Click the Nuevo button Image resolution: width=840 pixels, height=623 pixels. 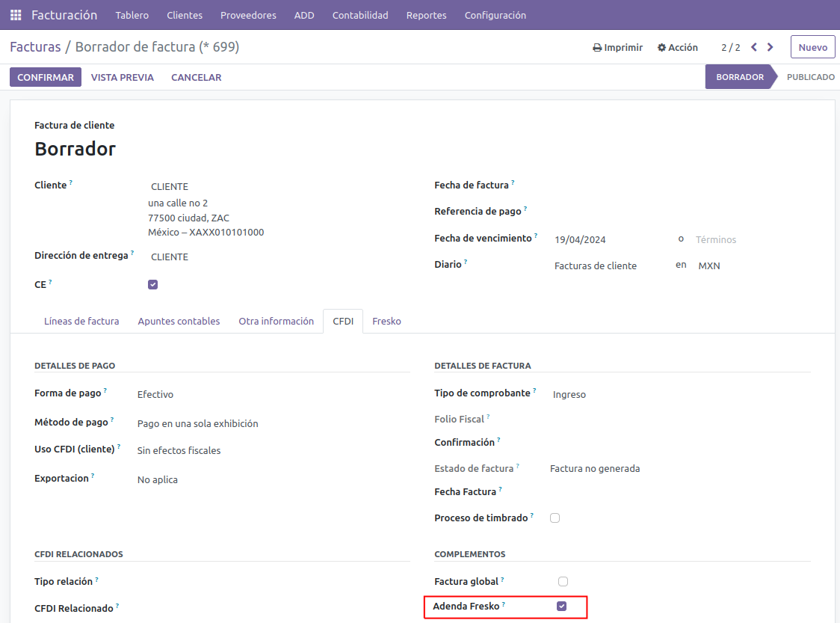(812, 47)
